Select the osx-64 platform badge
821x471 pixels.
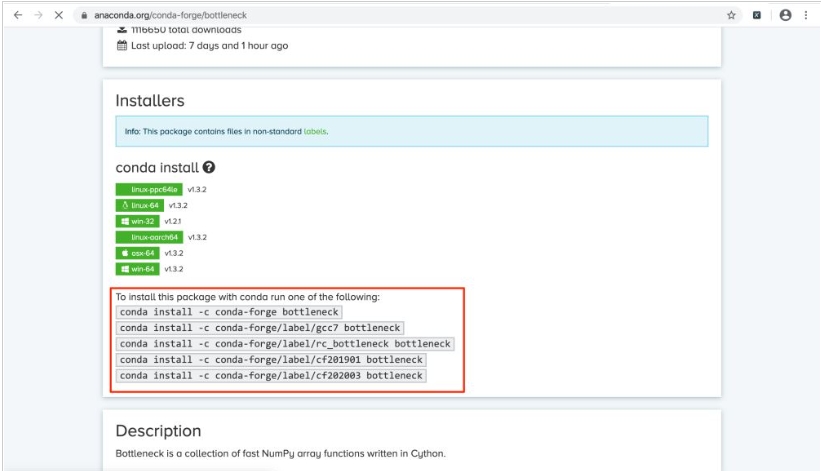138,253
